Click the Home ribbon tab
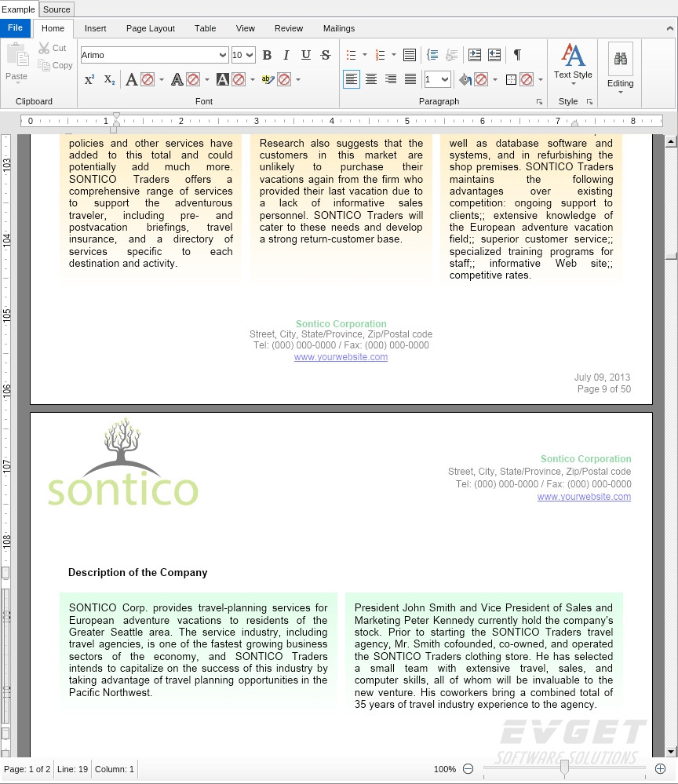 53,28
